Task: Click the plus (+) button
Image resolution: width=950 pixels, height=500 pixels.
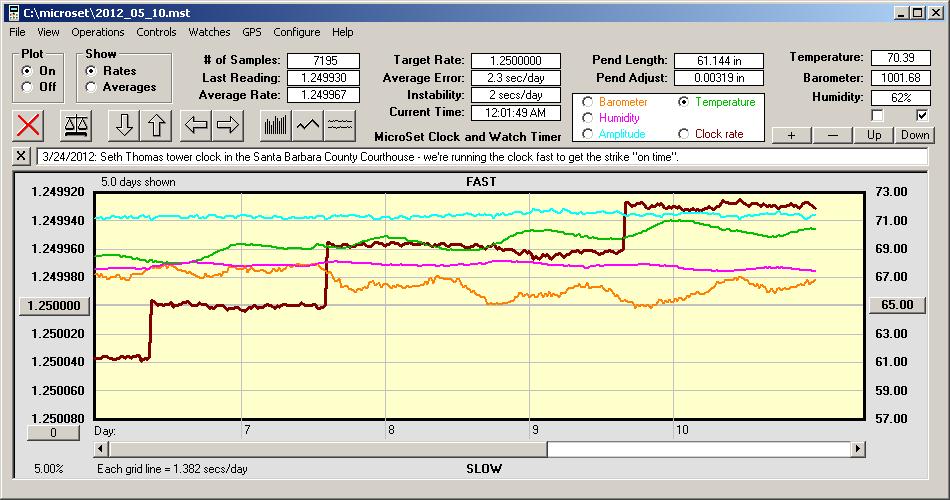Action: [x=791, y=135]
